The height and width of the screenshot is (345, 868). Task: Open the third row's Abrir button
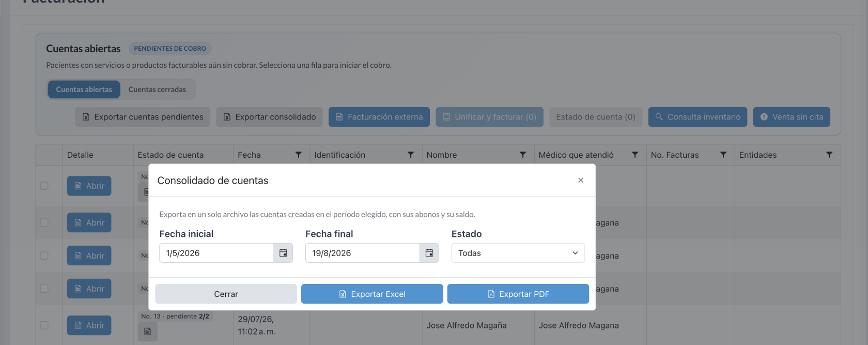tap(89, 256)
